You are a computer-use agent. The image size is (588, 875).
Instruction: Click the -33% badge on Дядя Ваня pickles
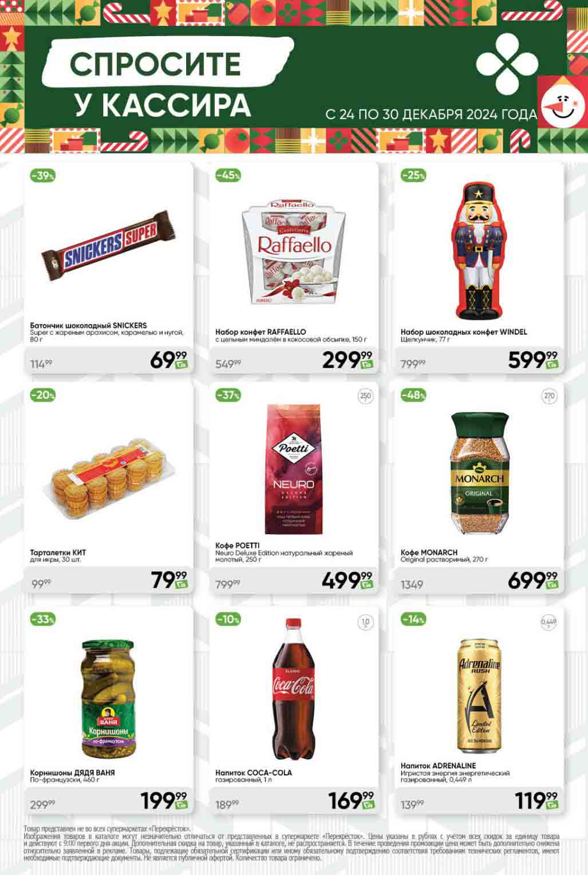point(42,619)
